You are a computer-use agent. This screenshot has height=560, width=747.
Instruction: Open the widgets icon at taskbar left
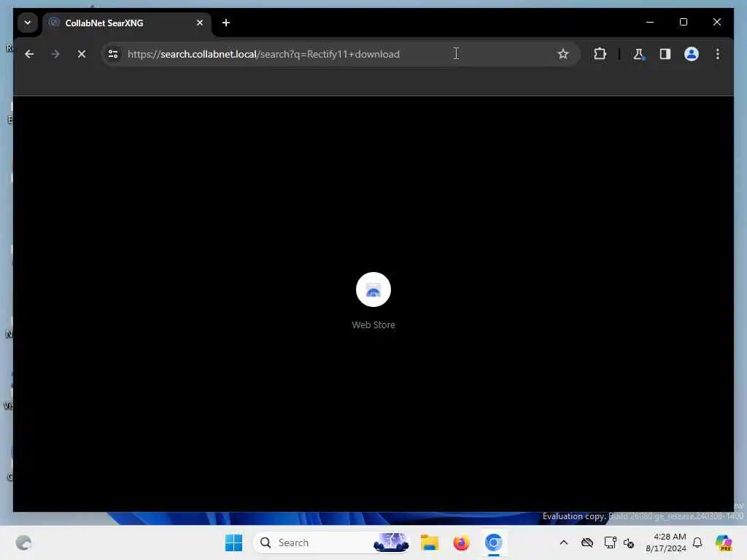(x=23, y=542)
